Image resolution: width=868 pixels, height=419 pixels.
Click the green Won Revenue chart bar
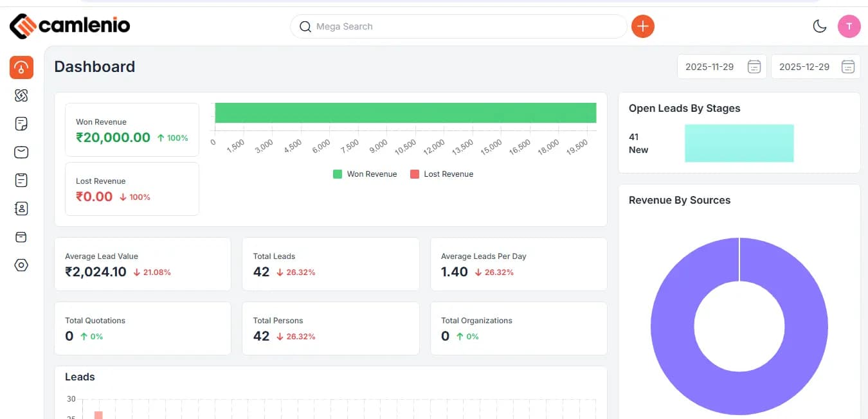click(x=406, y=112)
